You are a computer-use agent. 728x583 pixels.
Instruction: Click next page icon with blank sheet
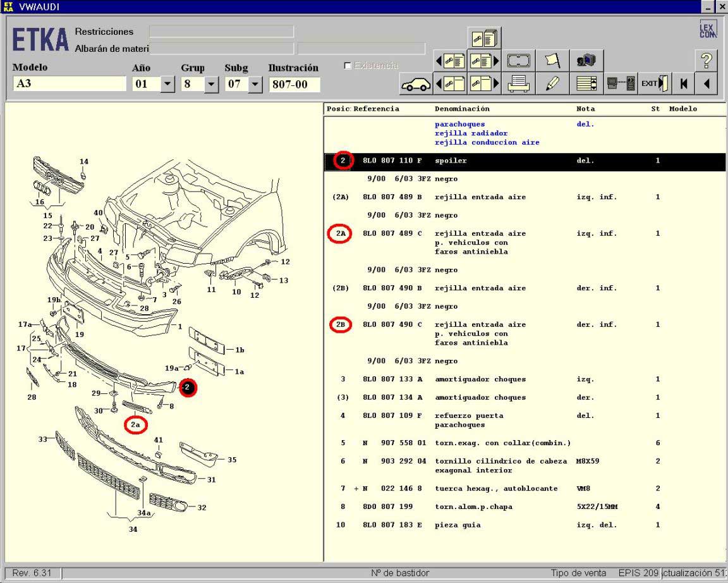tap(484, 84)
